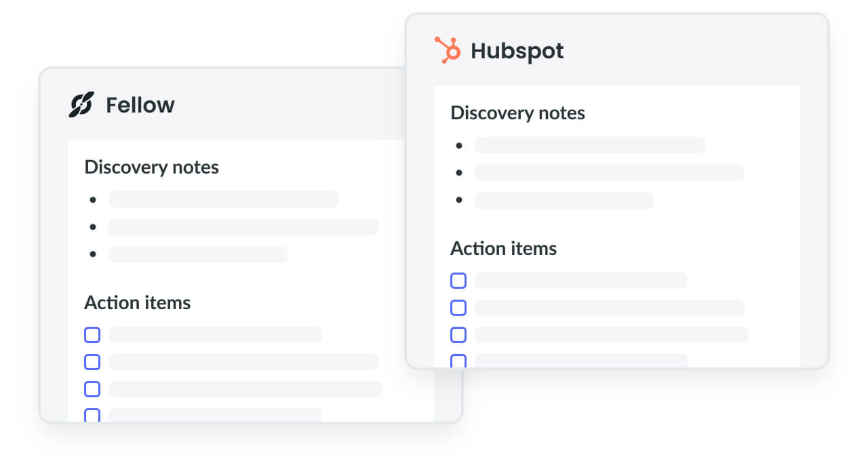Check the third Action items checkbox in Fellow card

pyautogui.click(x=92, y=389)
